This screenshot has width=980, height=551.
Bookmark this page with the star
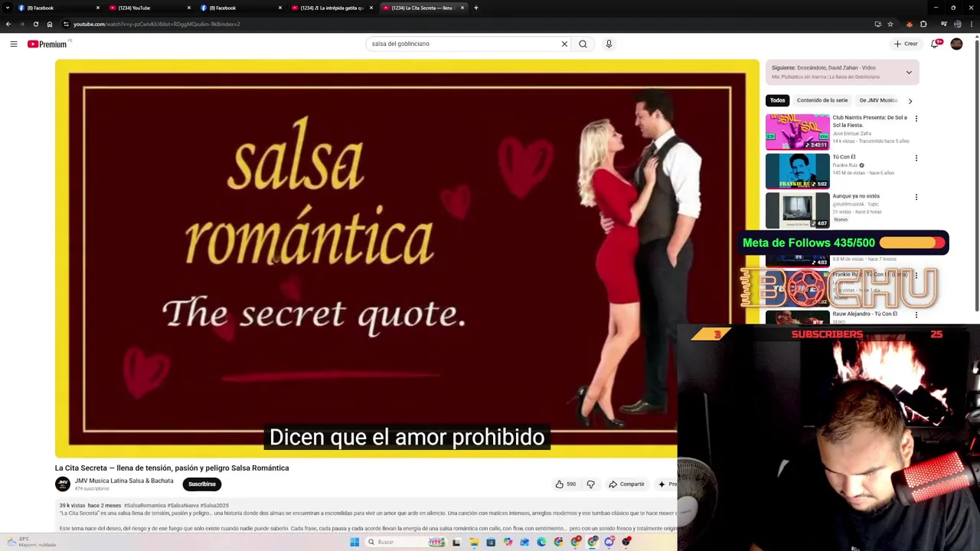pos(890,24)
